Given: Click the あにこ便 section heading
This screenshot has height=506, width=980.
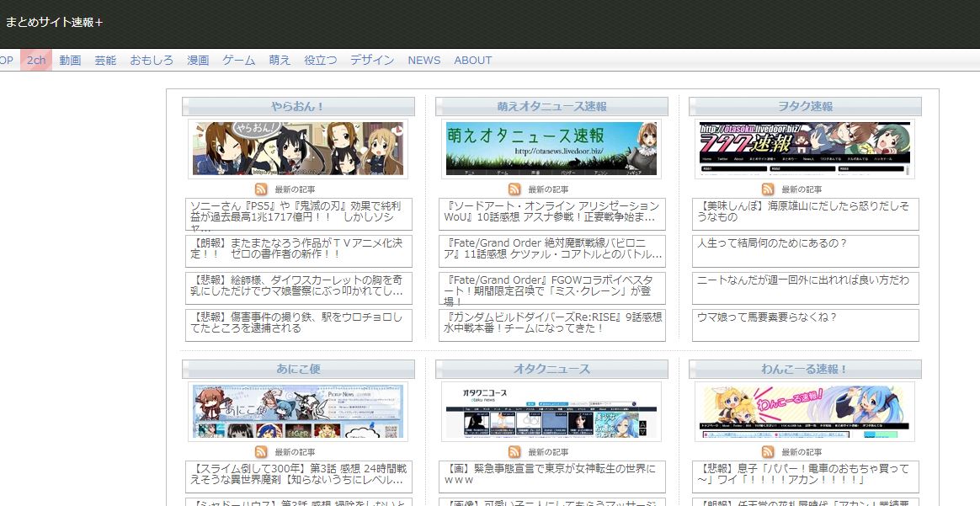Looking at the screenshot, I should pos(298,370).
